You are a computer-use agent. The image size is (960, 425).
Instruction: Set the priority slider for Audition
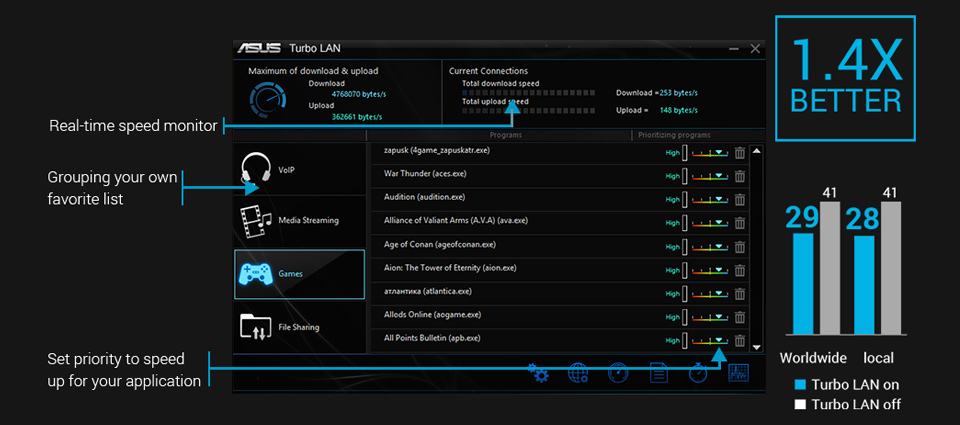click(710, 200)
